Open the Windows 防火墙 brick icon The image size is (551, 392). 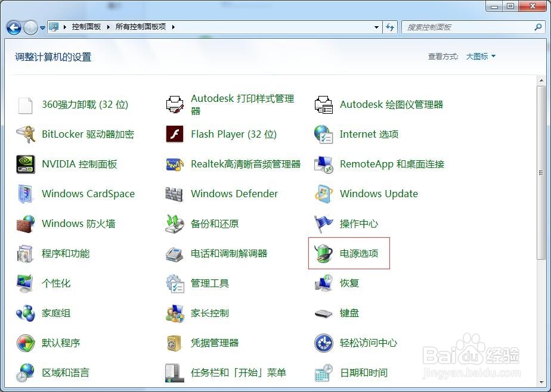click(26, 224)
